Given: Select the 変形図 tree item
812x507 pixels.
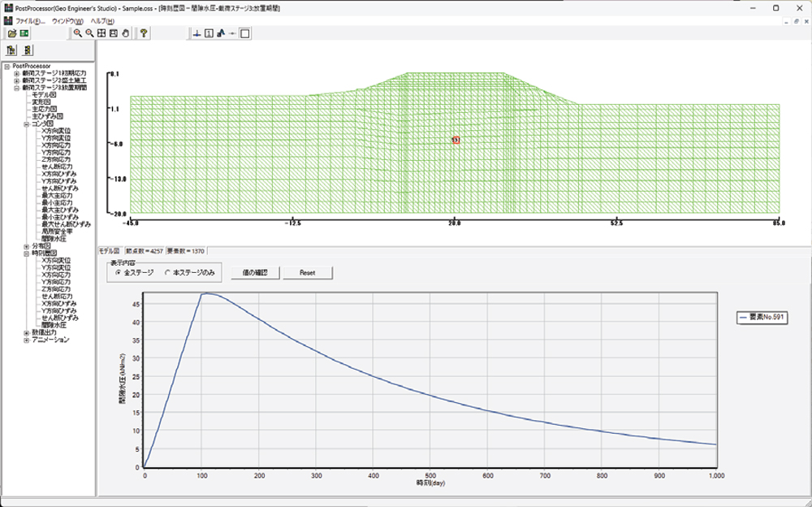Looking at the screenshot, I should coord(41,102).
